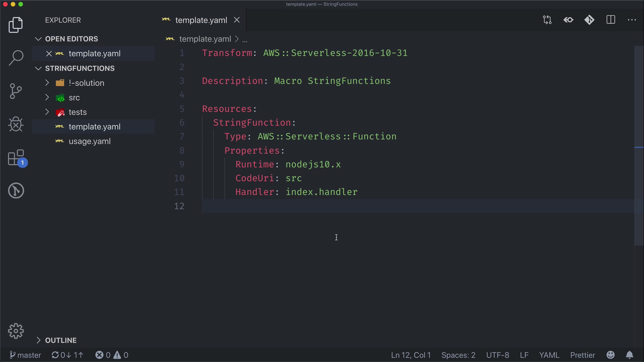Open usage.yaml in the explorer

point(90,141)
